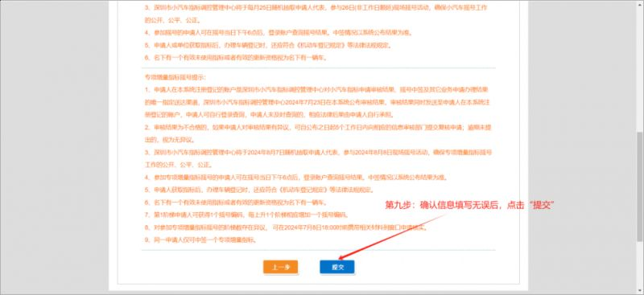Click the line starting 第1阶梯申请人可获得1个摇号编码
The width and height of the screenshot is (644, 295).
[x=246, y=215]
